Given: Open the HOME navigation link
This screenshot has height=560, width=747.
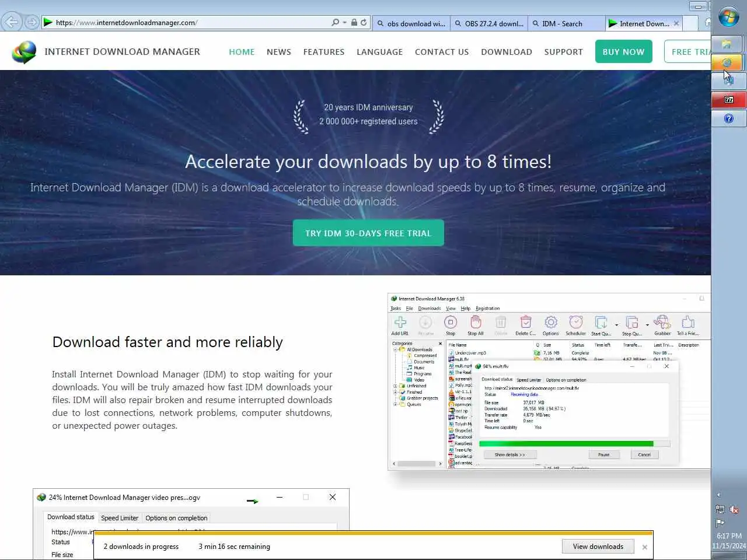Looking at the screenshot, I should (242, 52).
